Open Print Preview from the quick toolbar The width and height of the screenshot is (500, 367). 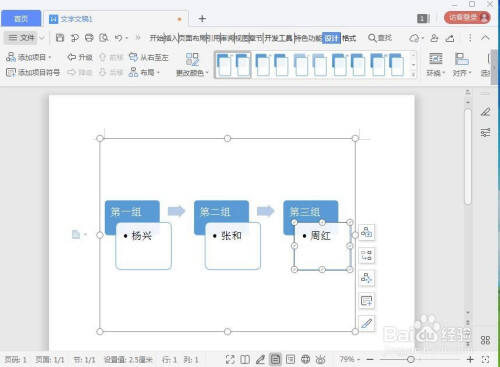tap(104, 38)
